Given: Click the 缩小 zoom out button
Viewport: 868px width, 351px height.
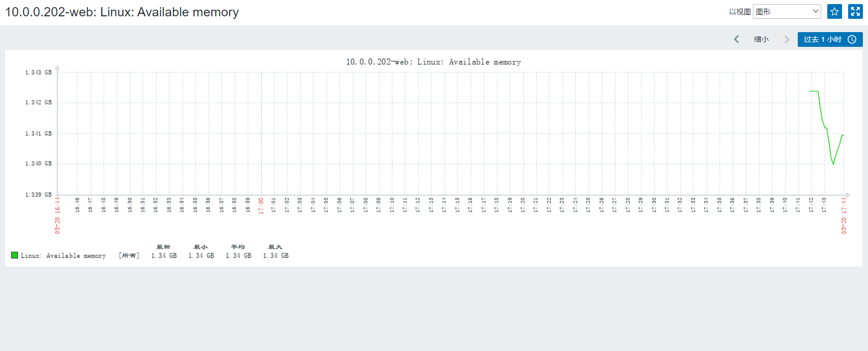Looking at the screenshot, I should coord(761,39).
